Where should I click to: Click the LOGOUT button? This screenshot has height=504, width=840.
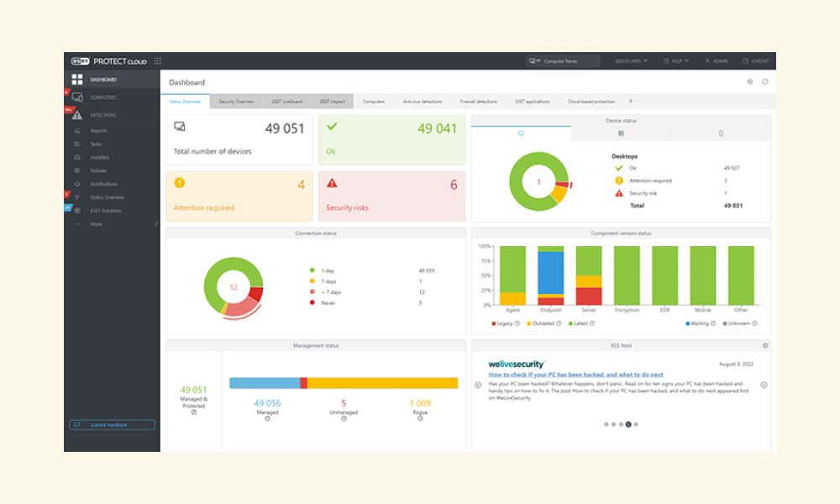756,61
